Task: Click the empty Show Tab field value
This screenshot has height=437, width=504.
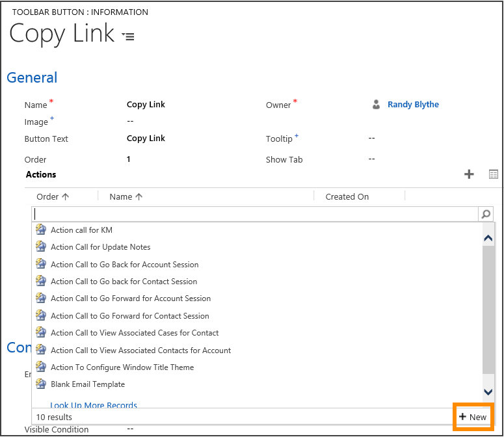Action: pos(371,159)
